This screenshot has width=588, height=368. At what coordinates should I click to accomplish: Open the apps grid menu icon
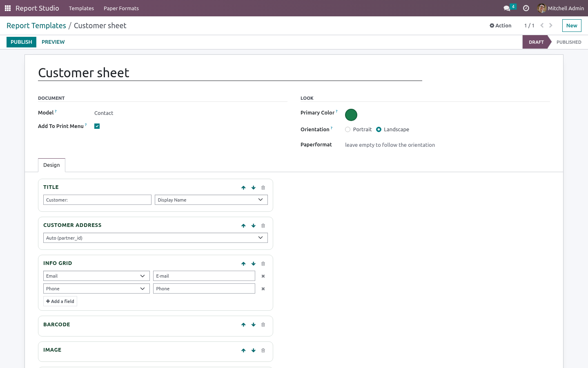[8, 8]
